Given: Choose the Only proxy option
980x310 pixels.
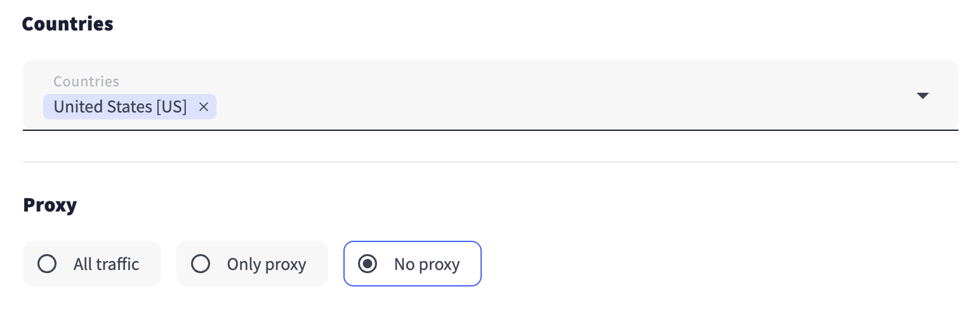Looking at the screenshot, I should tap(252, 264).
